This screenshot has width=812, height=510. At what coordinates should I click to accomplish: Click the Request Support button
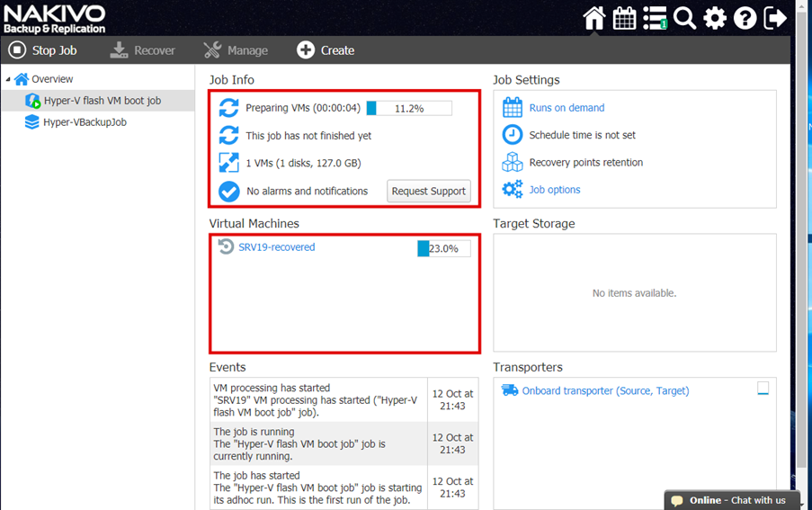[428, 191]
